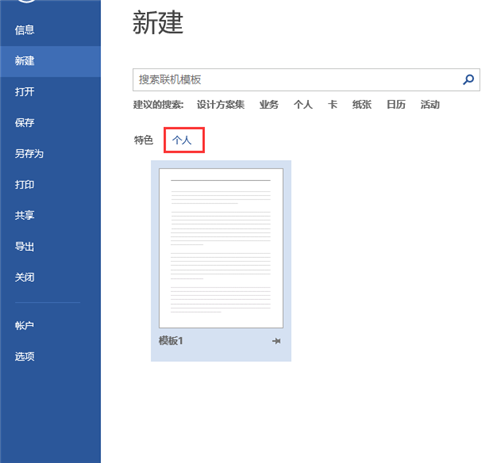Click into the 搜索联机模板 search field
Viewport: 500px width, 463px height.
[296, 80]
